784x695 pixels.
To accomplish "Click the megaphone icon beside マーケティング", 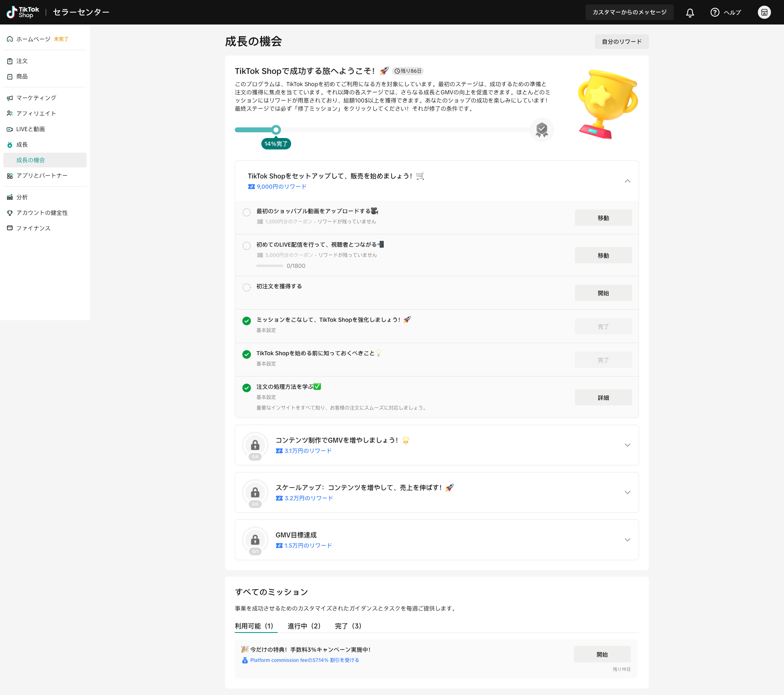I will [10, 98].
